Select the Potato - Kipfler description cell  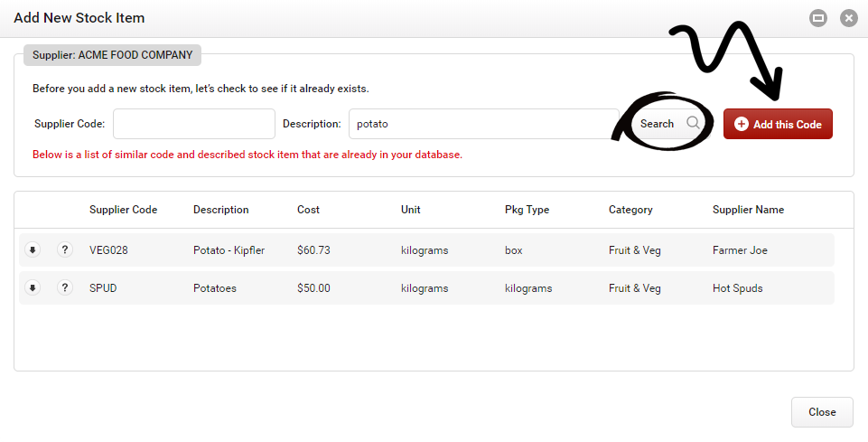229,250
